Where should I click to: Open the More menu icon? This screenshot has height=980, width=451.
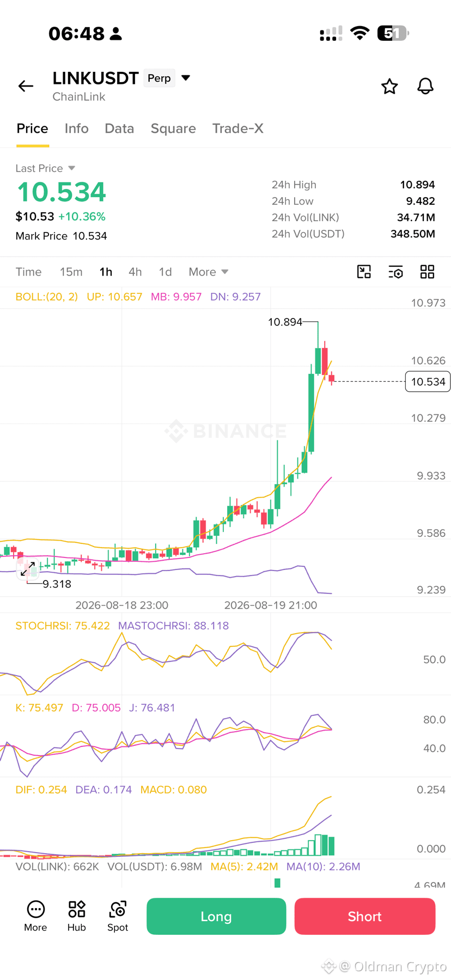tap(35, 916)
